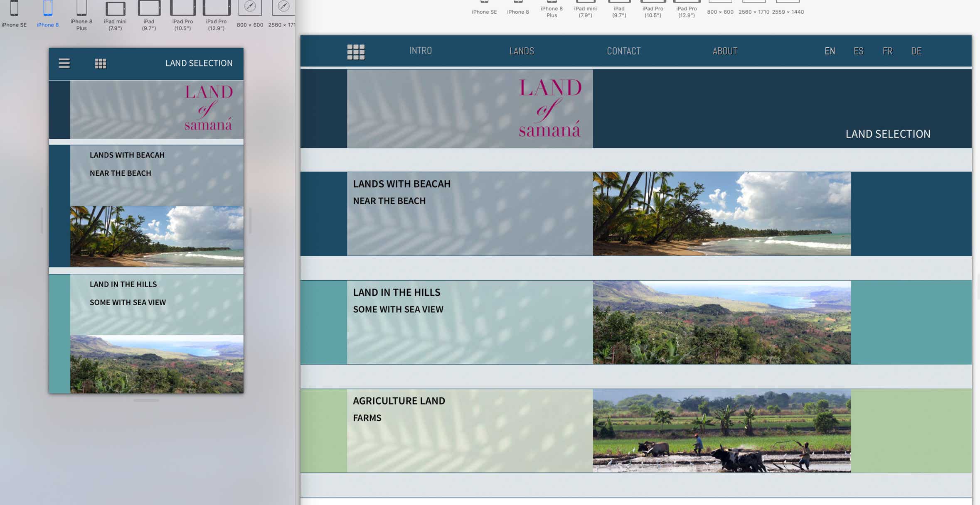Click 'LAND IN THE HILLS' in mobile preview
The width and height of the screenshot is (980, 505).
123,284
